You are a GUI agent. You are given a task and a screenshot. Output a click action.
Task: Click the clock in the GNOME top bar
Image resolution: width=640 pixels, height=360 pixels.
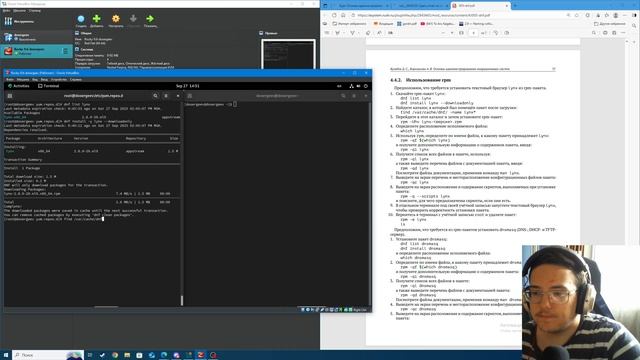tap(187, 86)
